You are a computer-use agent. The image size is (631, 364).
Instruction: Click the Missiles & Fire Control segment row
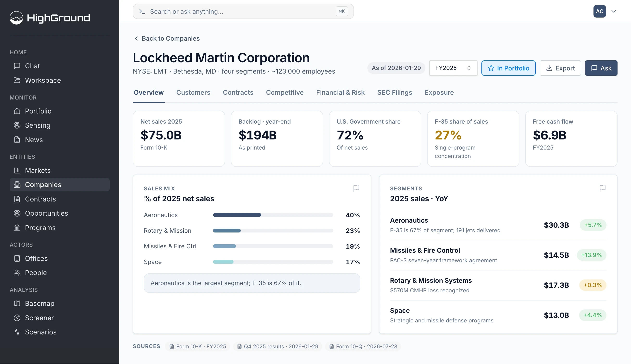tap(498, 255)
